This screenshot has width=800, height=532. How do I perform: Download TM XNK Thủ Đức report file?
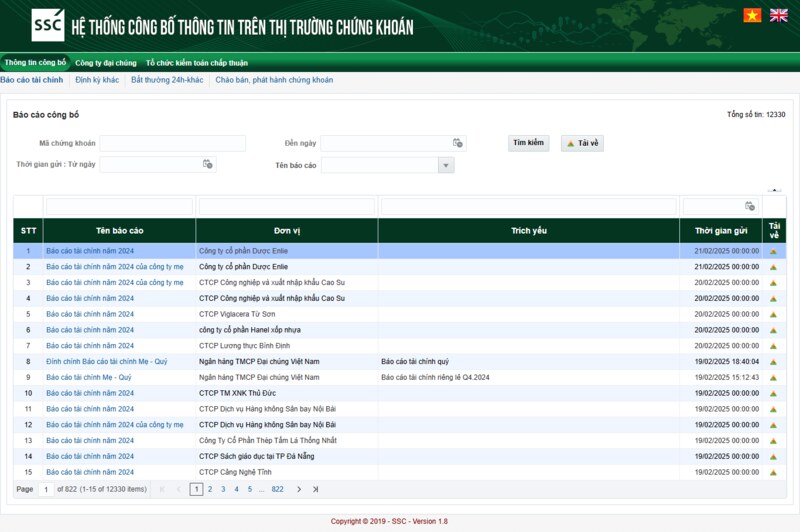pyautogui.click(x=773, y=393)
